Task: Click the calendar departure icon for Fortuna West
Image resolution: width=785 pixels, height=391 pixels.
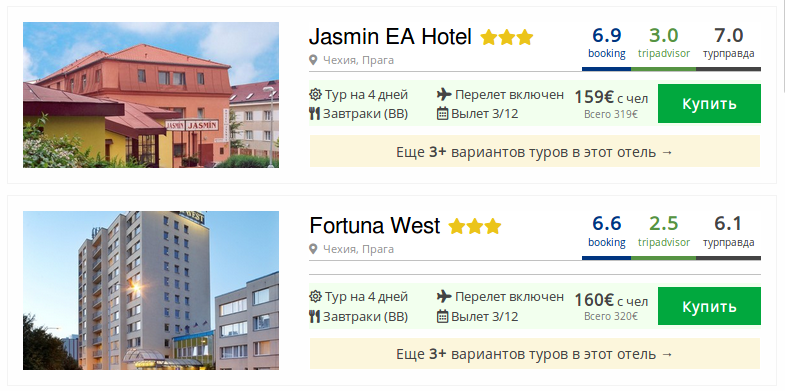Action: [x=443, y=316]
